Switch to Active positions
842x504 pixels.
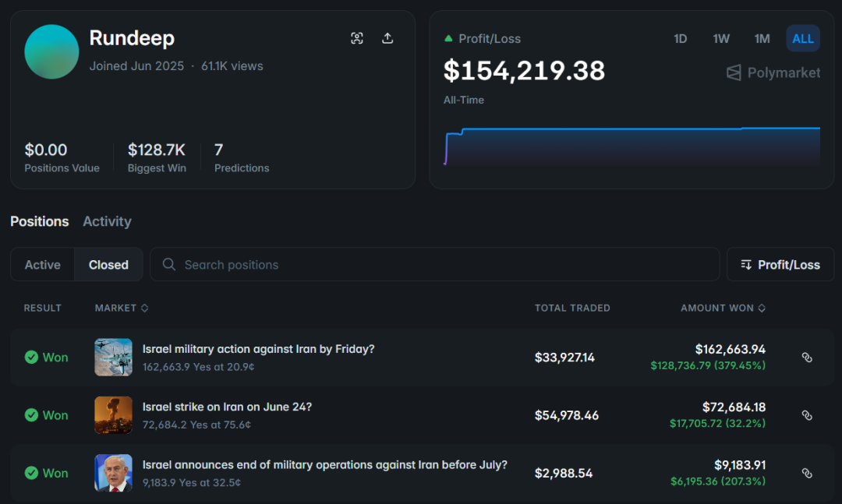[43, 265]
